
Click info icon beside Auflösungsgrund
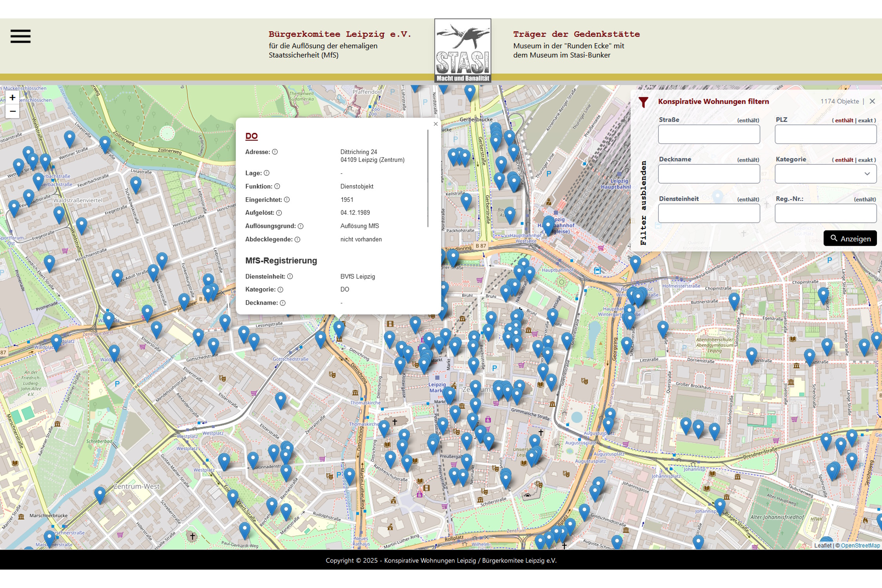pos(301,226)
